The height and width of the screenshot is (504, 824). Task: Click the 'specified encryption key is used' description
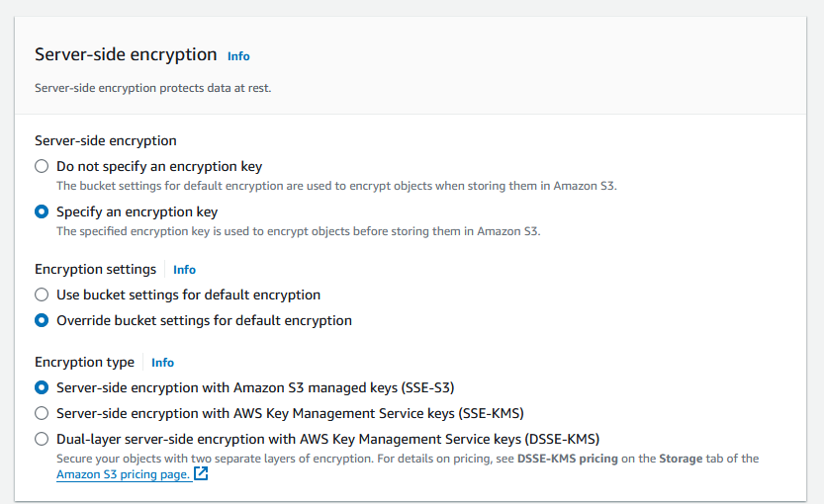click(298, 231)
